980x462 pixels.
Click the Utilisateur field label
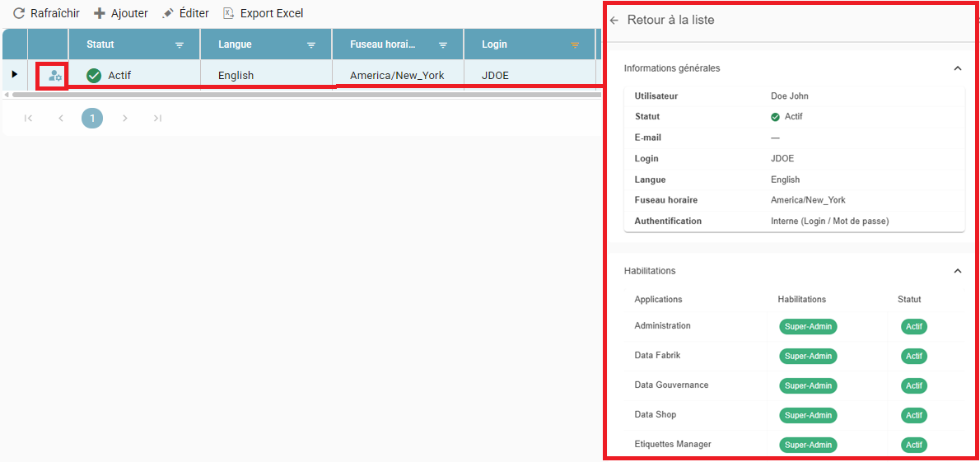pos(656,96)
